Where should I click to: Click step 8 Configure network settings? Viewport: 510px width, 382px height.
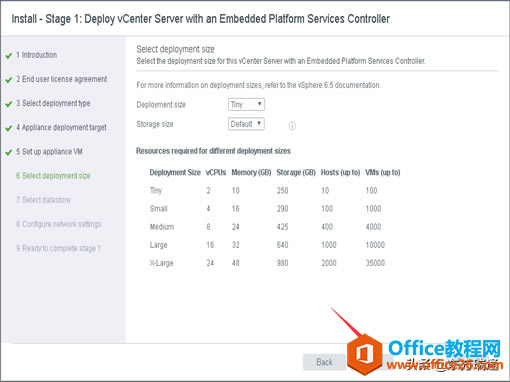click(x=59, y=224)
